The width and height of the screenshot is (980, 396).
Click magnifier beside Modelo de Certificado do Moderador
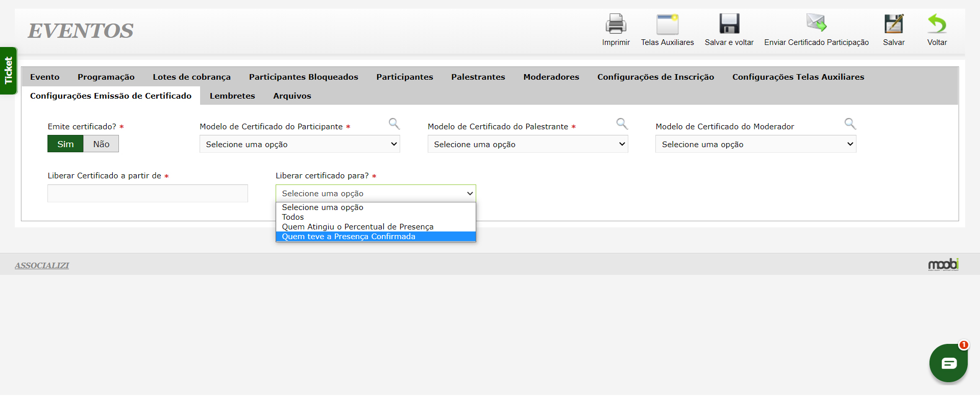(850, 124)
